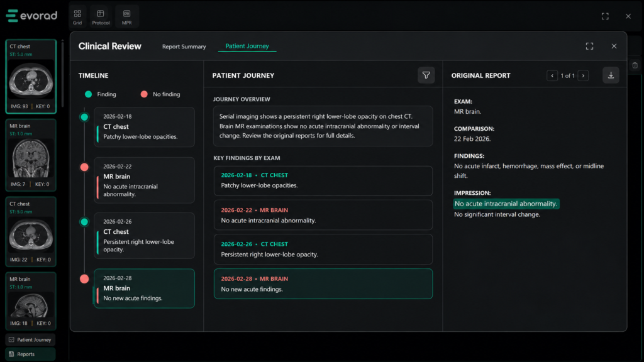This screenshot has width=644, height=362.
Task: Switch to Grid view
Action: point(77,17)
